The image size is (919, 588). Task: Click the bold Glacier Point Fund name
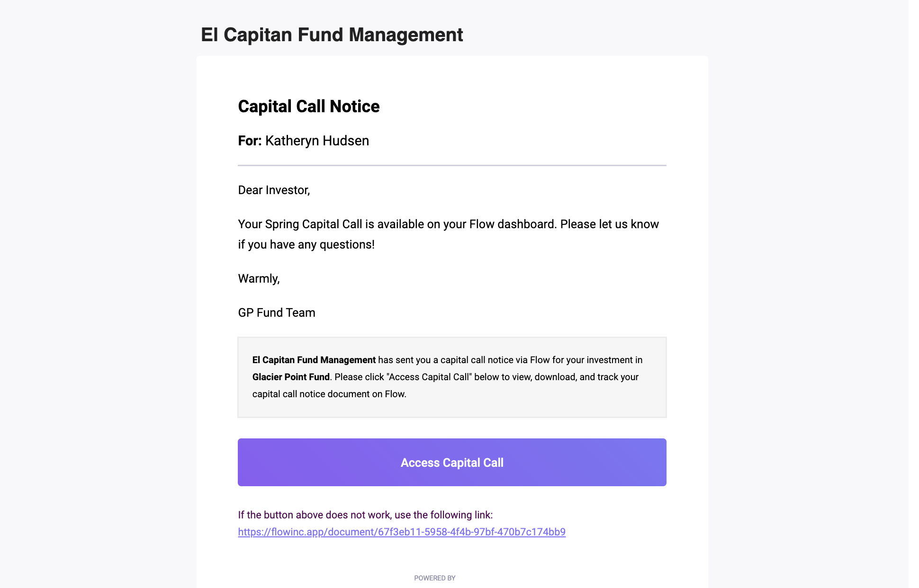point(291,377)
